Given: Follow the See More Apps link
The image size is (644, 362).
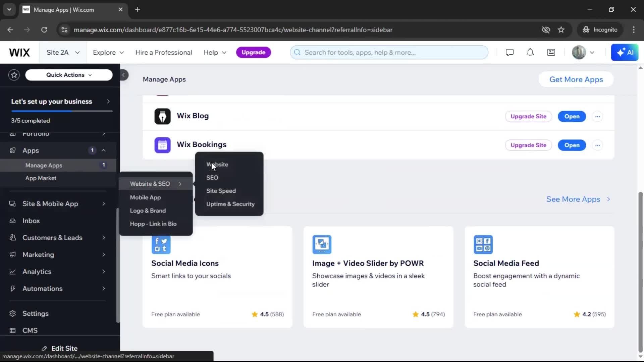Looking at the screenshot, I should click(578, 199).
